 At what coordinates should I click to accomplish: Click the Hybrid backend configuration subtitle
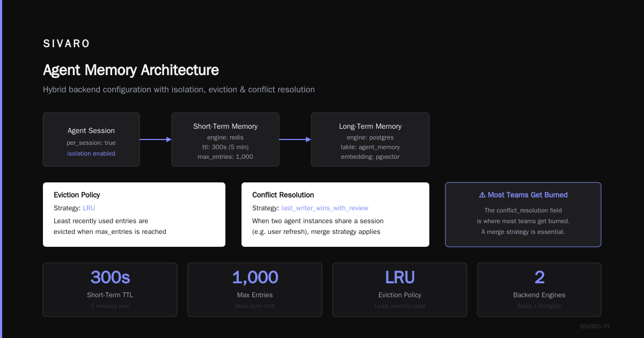tap(179, 90)
